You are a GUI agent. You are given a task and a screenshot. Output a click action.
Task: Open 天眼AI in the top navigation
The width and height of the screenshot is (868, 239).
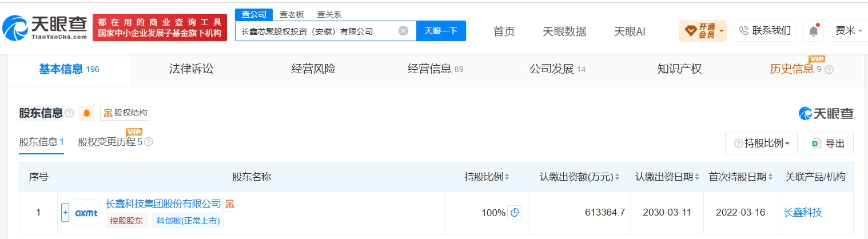(x=630, y=31)
